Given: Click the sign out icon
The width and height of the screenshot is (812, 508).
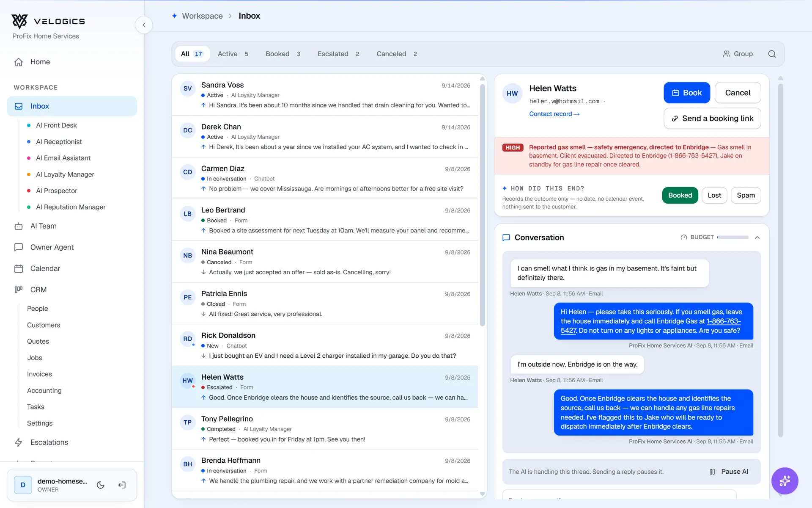Looking at the screenshot, I should coord(122,485).
